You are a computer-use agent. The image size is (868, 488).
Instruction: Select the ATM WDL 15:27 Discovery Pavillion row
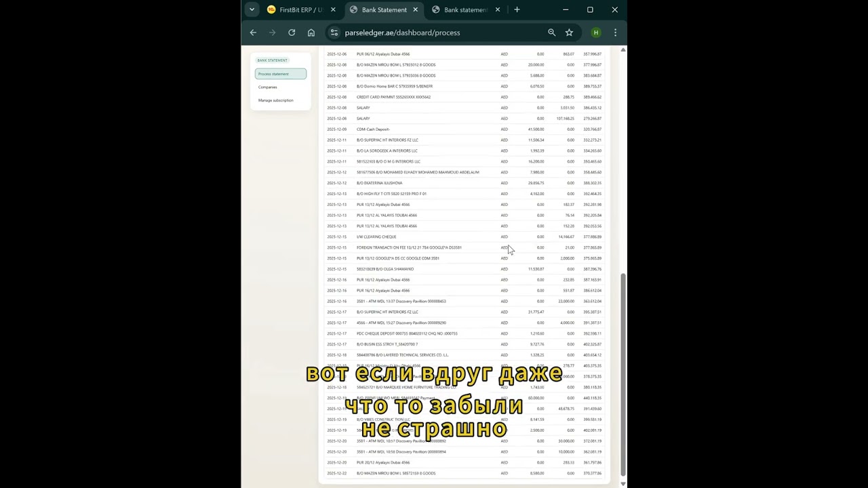[x=464, y=323]
